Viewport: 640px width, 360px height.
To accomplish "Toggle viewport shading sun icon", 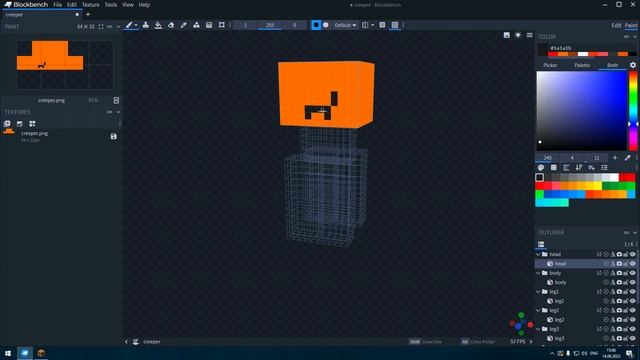I will (x=518, y=35).
